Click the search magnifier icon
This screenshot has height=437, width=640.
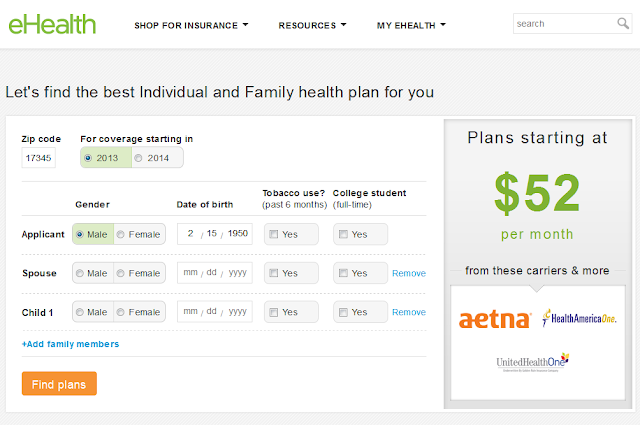tap(623, 24)
